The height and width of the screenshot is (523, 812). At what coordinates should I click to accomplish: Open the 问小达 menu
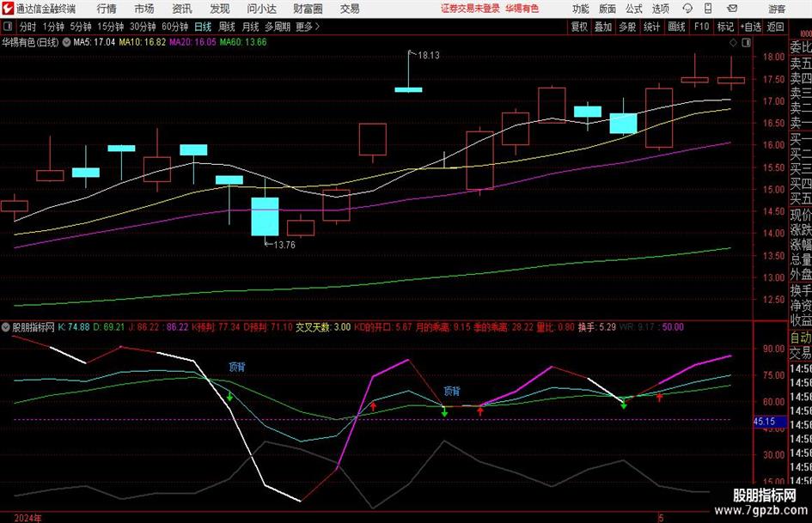tap(262, 9)
